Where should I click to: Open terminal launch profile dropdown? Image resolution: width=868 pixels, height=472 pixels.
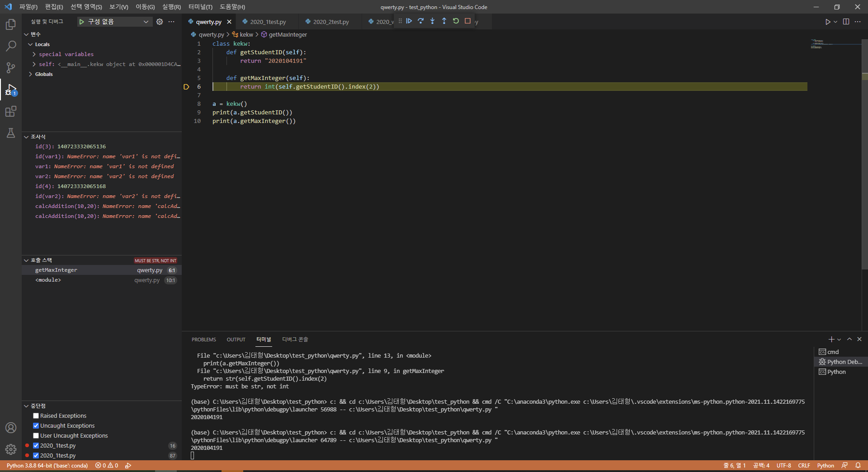[x=840, y=340]
